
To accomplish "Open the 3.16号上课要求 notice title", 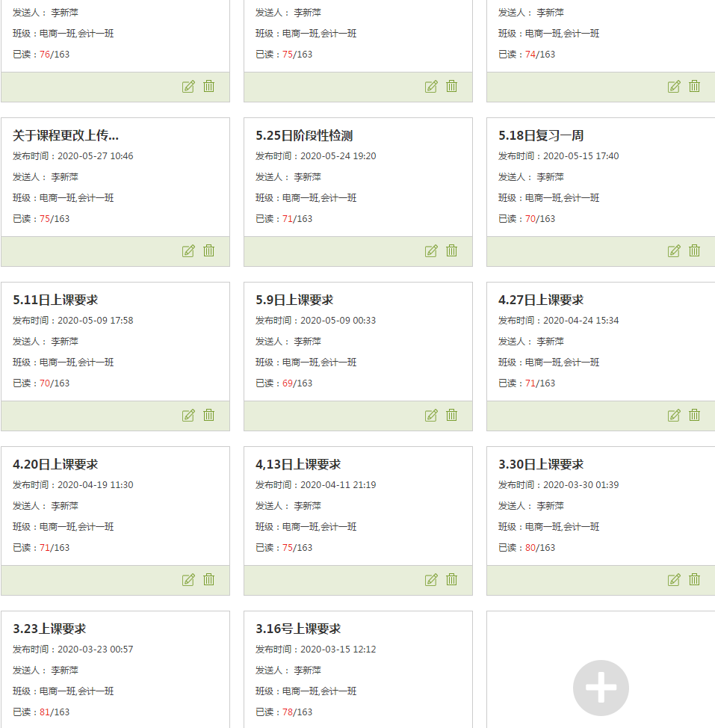I will [x=298, y=629].
